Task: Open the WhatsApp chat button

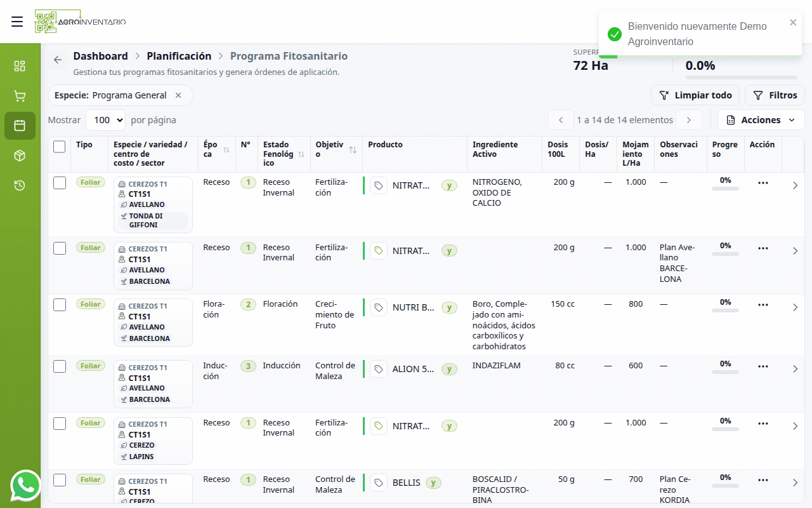Action: (26, 486)
